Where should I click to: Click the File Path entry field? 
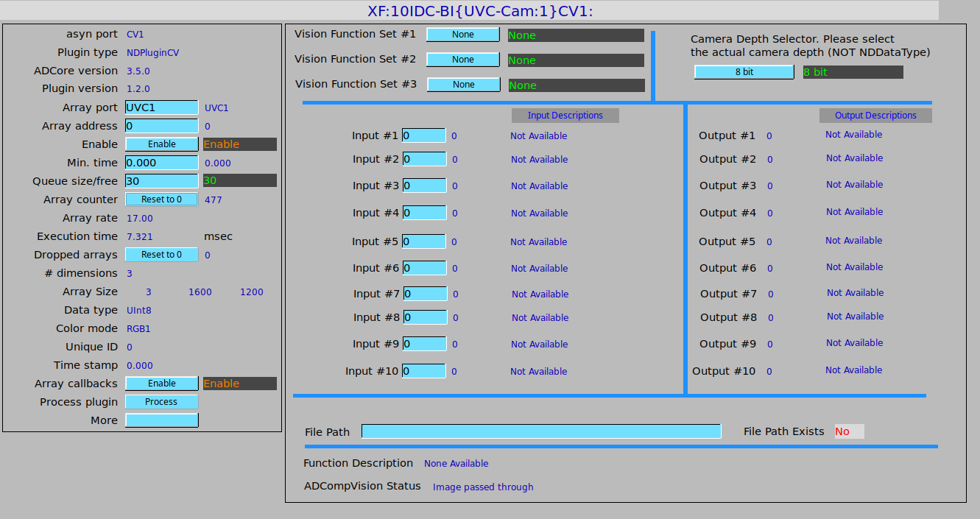click(x=541, y=431)
